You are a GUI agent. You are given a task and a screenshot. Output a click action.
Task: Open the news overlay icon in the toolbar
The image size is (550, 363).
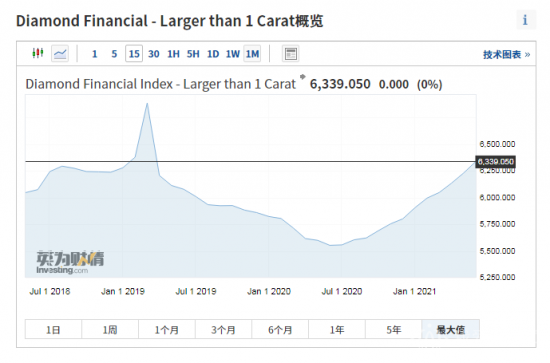(x=290, y=54)
